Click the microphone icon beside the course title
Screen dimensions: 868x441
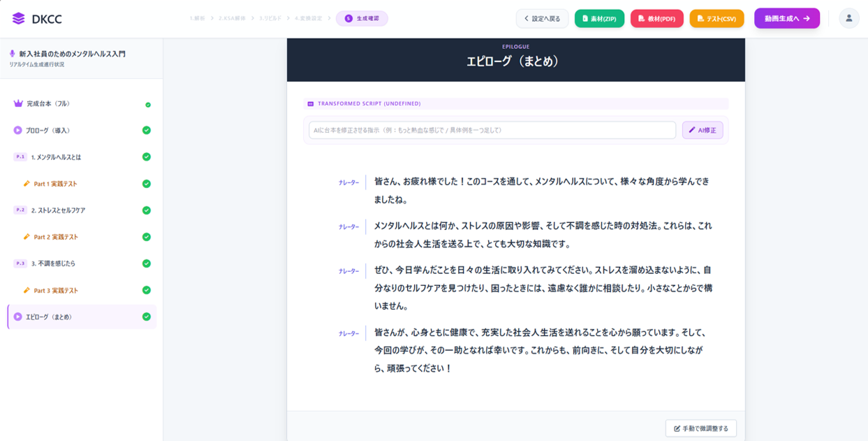(x=13, y=54)
